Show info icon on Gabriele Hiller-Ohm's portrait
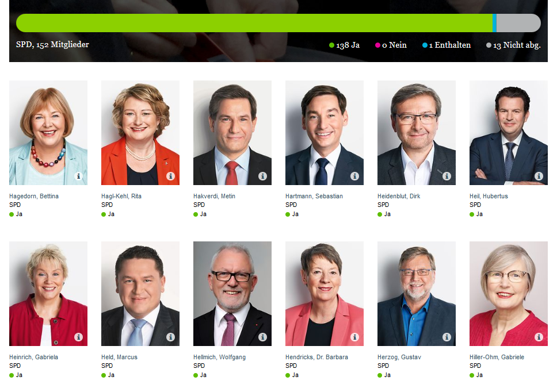 [x=539, y=337]
